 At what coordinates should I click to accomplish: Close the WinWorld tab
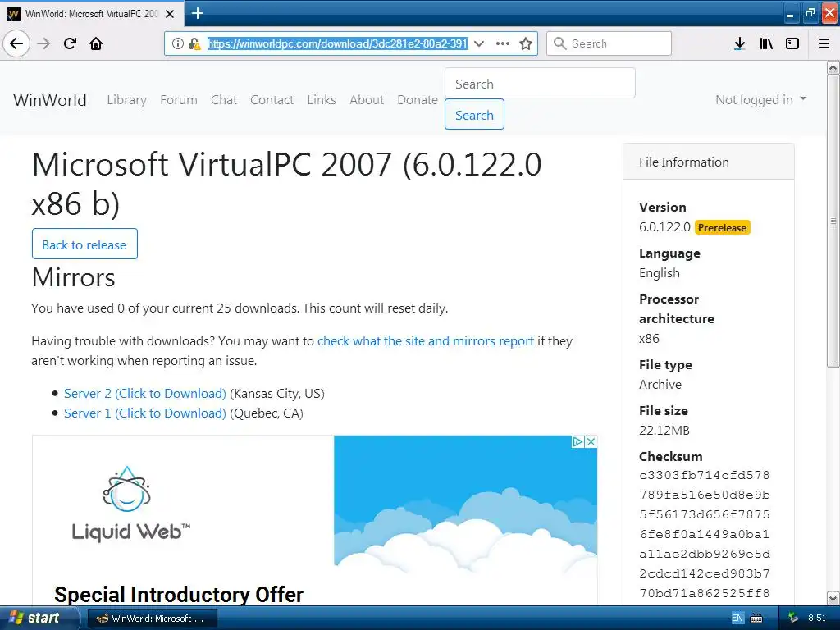[x=170, y=14]
